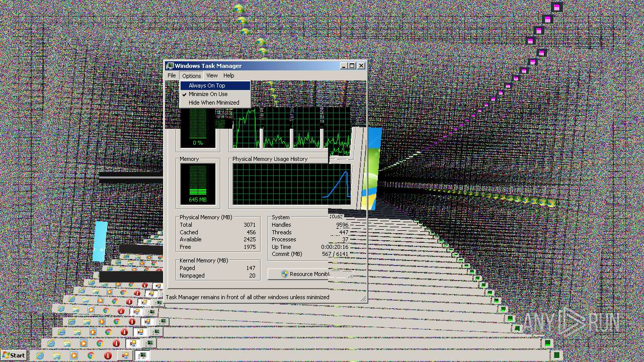Select the running program button beside Opera on taskbar

click(125, 355)
